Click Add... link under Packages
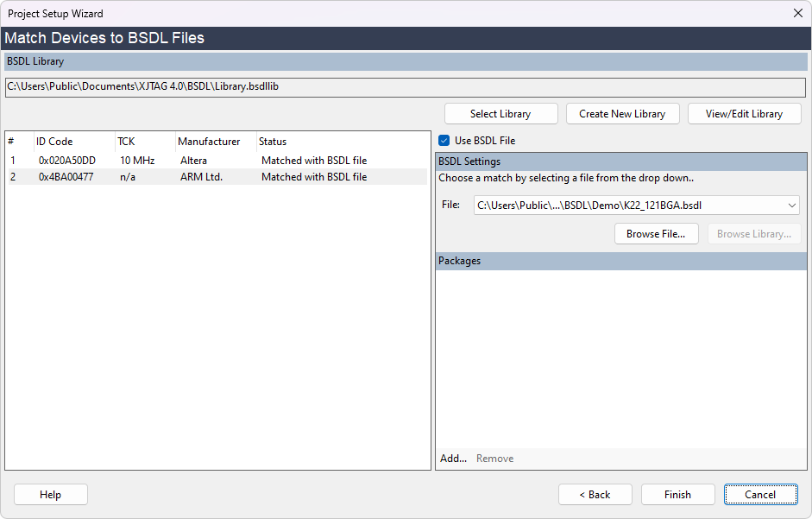Screen dimensions: 812x519 (453, 459)
